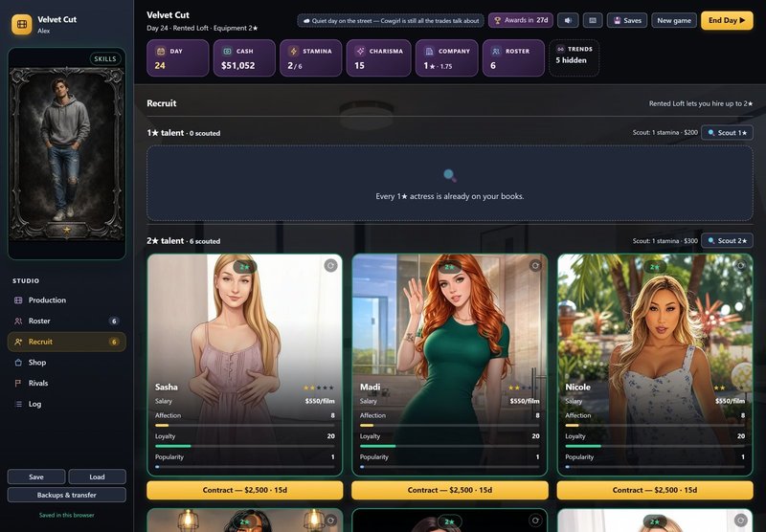This screenshot has height=532, width=766.
Task: Click the Log list icon
Action: [x=18, y=404]
